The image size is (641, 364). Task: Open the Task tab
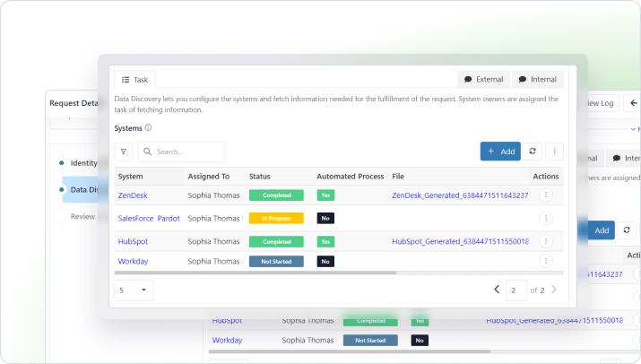[134, 79]
